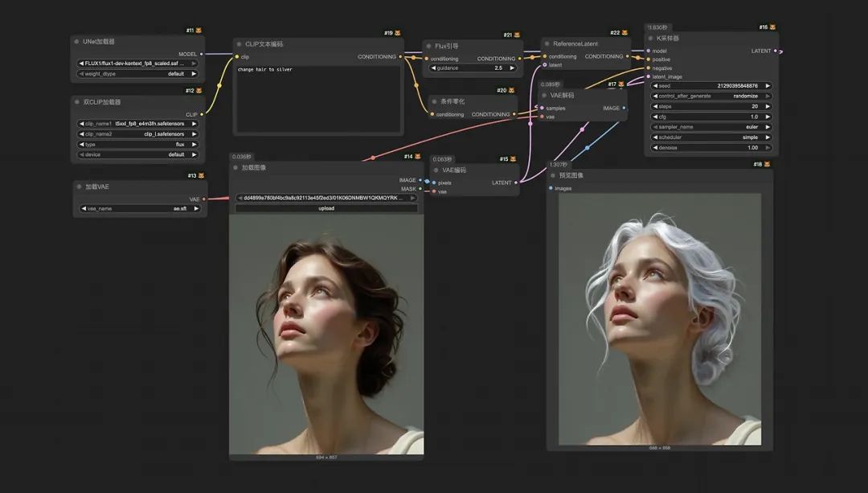Open the vae_name ae.sft dropdown
The height and width of the screenshot is (493, 868).
[140, 209]
